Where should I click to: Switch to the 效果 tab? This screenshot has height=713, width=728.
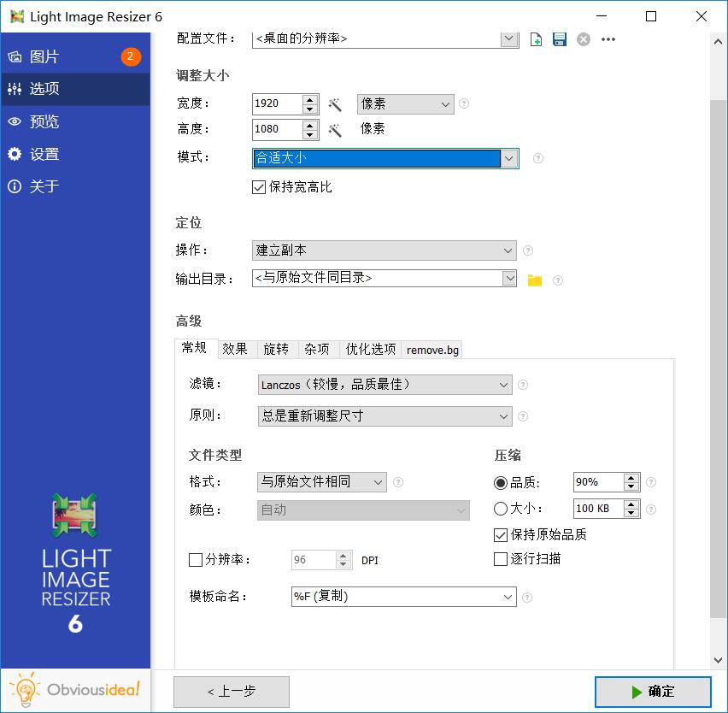[235, 349]
